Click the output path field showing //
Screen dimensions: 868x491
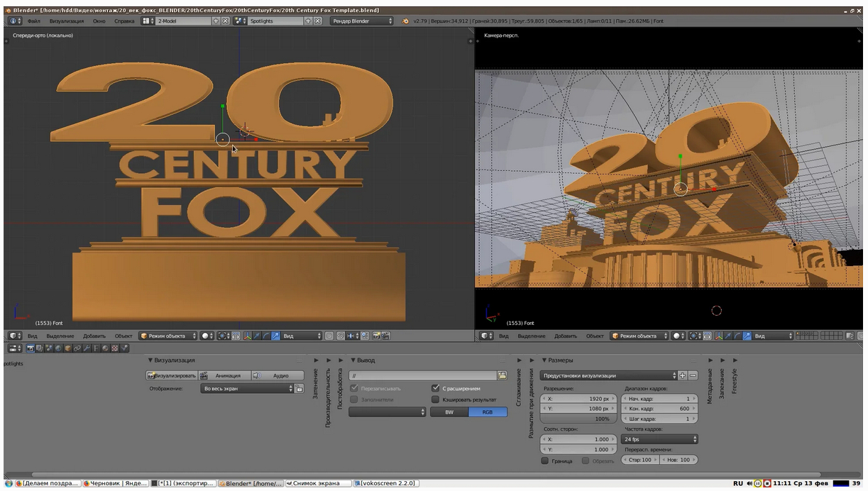click(x=423, y=375)
